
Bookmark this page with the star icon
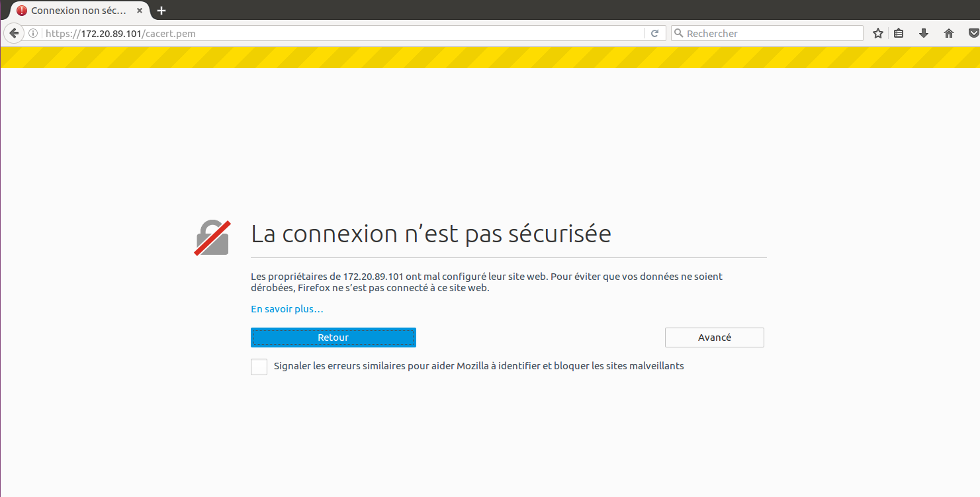point(878,34)
